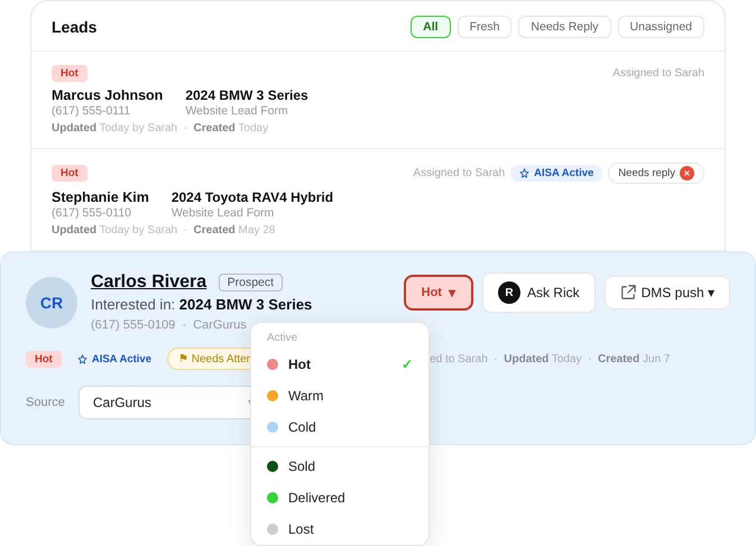Select the Unassigned filter

coord(661,27)
